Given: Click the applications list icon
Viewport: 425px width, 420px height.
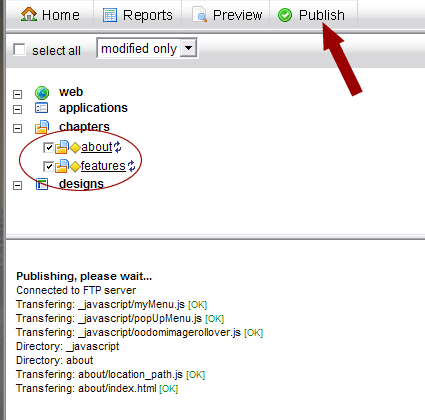Looking at the screenshot, I should 42,108.
